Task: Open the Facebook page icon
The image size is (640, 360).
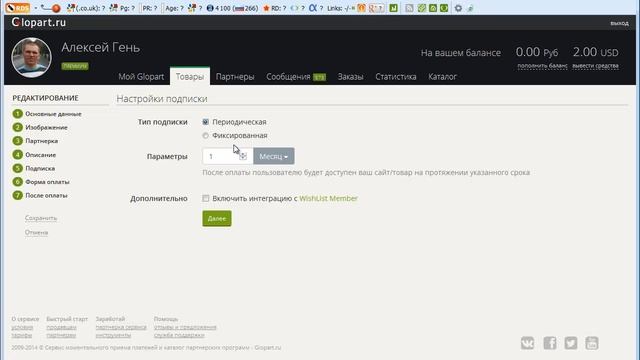Action: pos(550,343)
